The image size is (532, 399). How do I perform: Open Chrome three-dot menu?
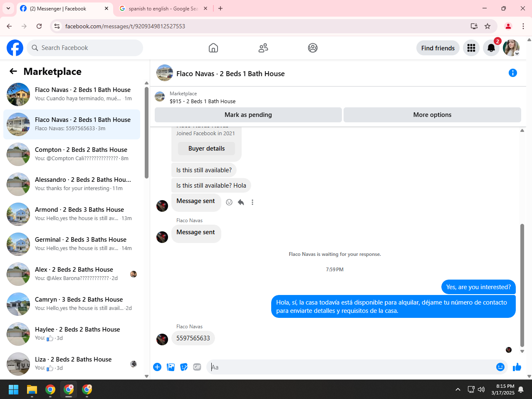pyautogui.click(x=523, y=26)
